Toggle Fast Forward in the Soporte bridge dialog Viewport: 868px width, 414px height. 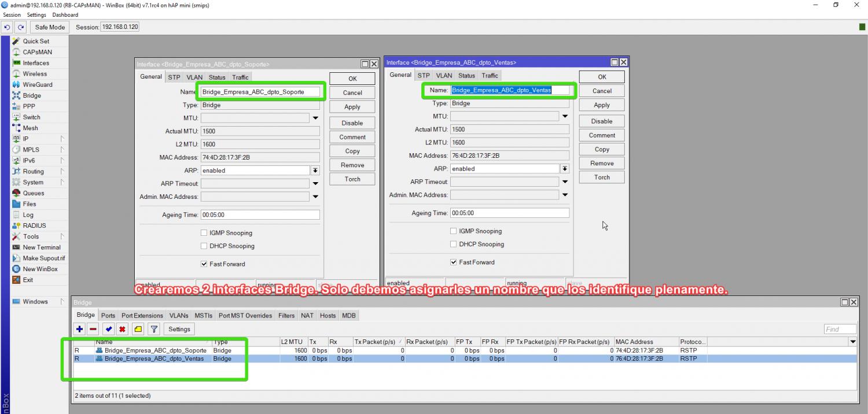point(204,264)
